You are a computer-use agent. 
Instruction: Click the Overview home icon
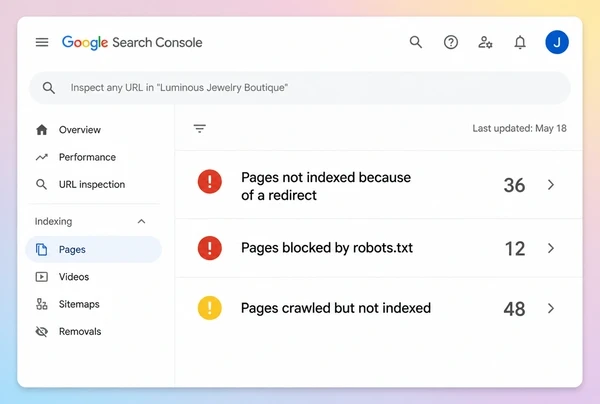point(42,130)
